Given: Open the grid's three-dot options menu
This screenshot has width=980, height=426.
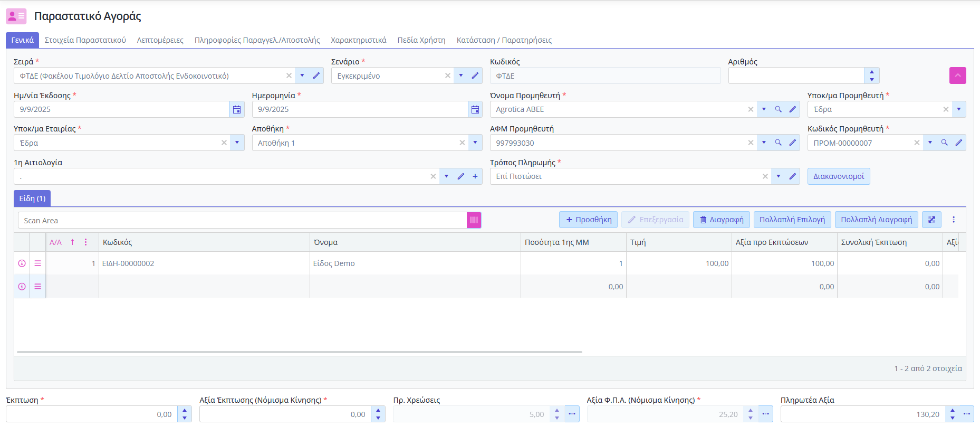Looking at the screenshot, I should [x=954, y=220].
